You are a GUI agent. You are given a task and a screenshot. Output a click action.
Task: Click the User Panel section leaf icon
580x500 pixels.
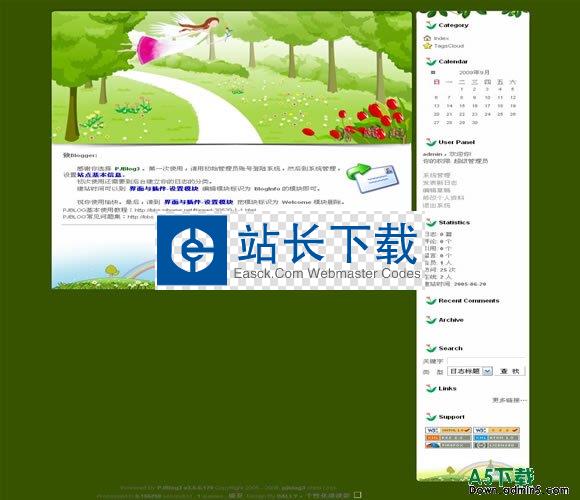click(x=431, y=142)
